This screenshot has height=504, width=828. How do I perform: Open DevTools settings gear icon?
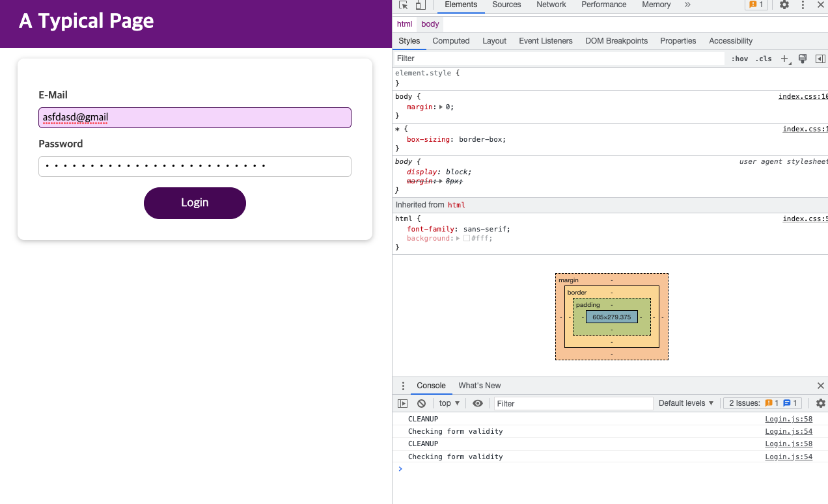click(784, 5)
